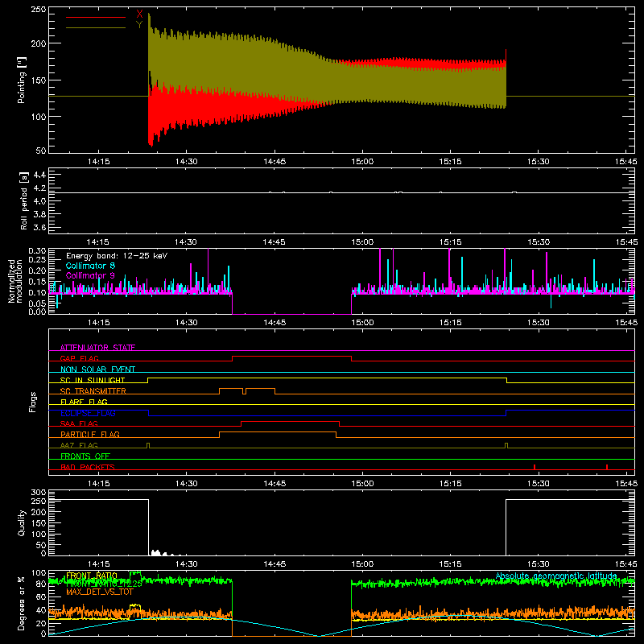
Task: Click the cyan Collimator 8 label
Action: pyautogui.click(x=90, y=266)
